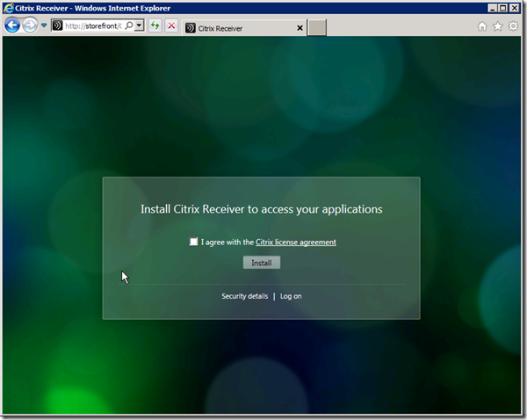Click the Internet Explorer logo in title bar
Image resolution: width=527 pixels, height=420 pixels.
coord(9,8)
